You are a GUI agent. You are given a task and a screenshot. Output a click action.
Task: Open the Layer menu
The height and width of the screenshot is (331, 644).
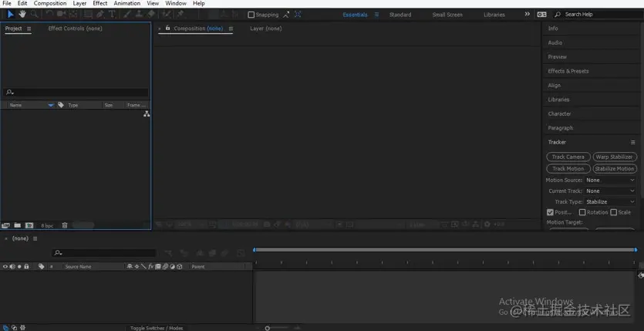pos(79,3)
